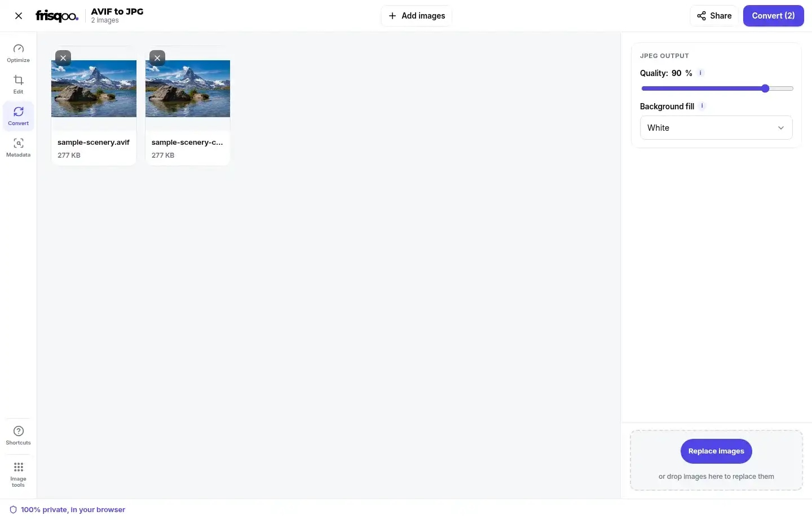The width and height of the screenshot is (812, 520).
Task: Click the Replace images button
Action: coord(716,451)
